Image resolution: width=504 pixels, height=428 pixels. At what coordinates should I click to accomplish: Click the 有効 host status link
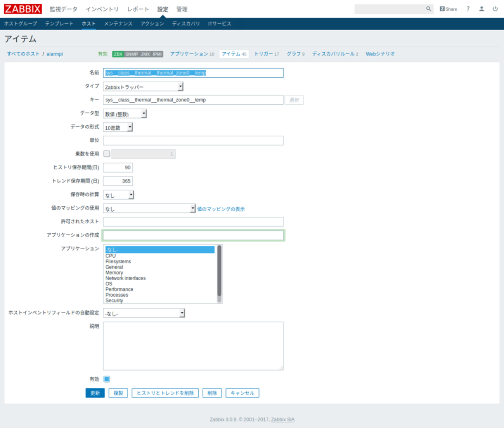[x=102, y=54]
